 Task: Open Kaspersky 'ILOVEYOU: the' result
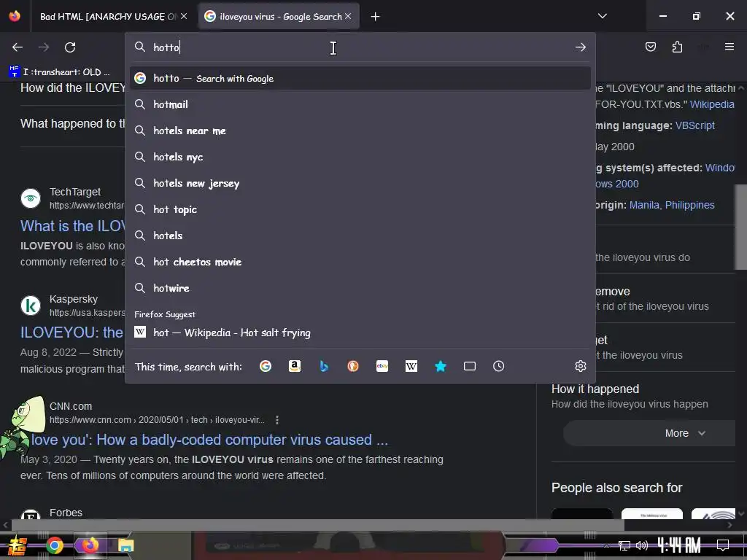click(72, 332)
